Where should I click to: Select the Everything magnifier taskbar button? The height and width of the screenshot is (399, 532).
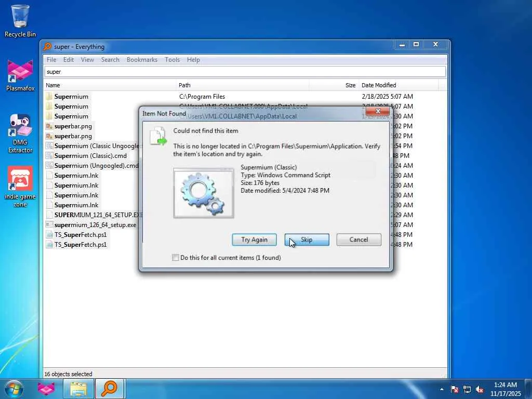pyautogui.click(x=110, y=389)
